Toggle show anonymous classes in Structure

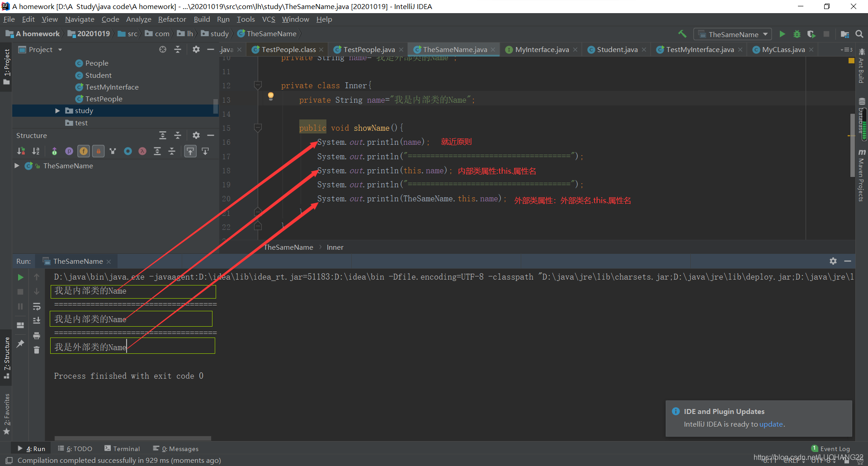[128, 151]
